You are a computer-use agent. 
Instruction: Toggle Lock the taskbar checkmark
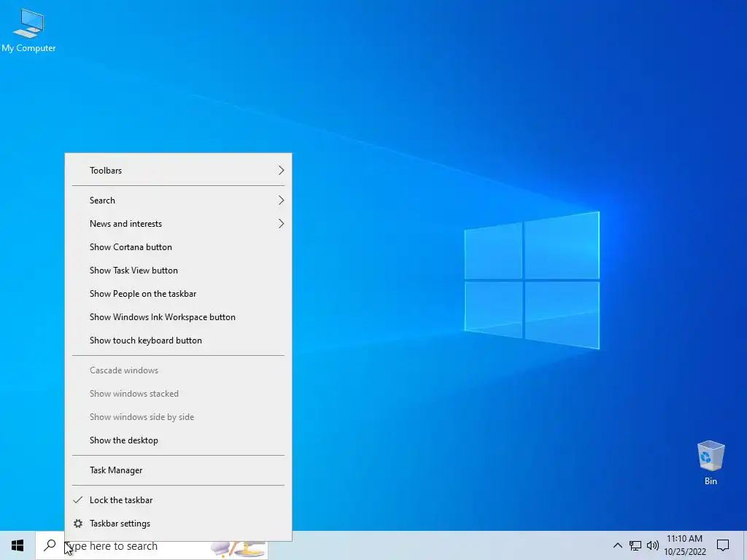(77, 500)
